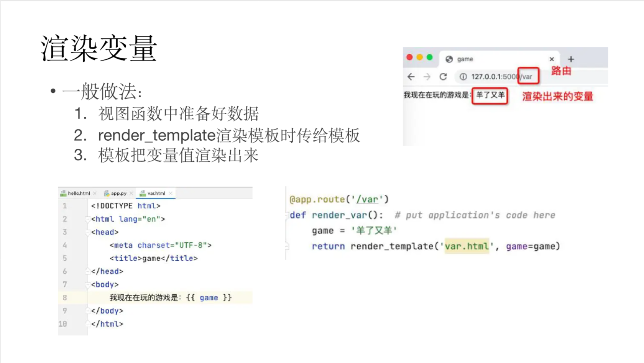Switch to the hello.html editor tab
Viewport: 644px width, 363px height.
coord(79,193)
